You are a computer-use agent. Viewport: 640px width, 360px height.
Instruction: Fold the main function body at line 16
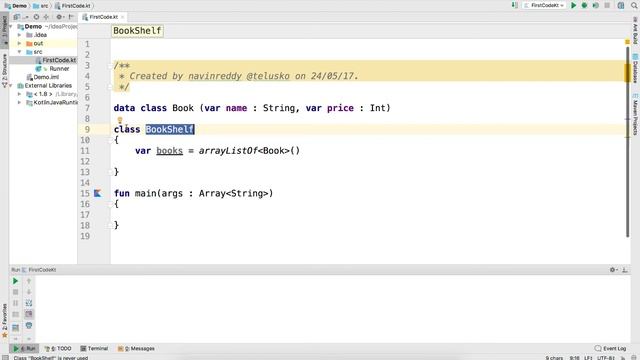click(110, 204)
